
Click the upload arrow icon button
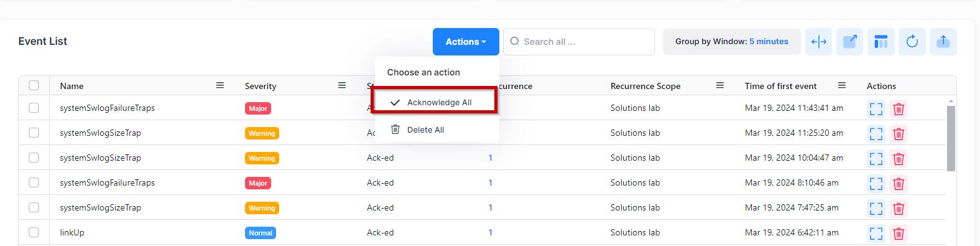pyautogui.click(x=943, y=42)
